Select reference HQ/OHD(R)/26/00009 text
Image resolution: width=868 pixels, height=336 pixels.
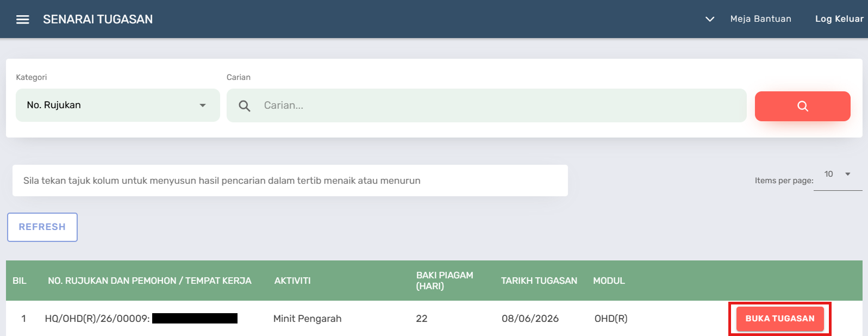[97, 319]
